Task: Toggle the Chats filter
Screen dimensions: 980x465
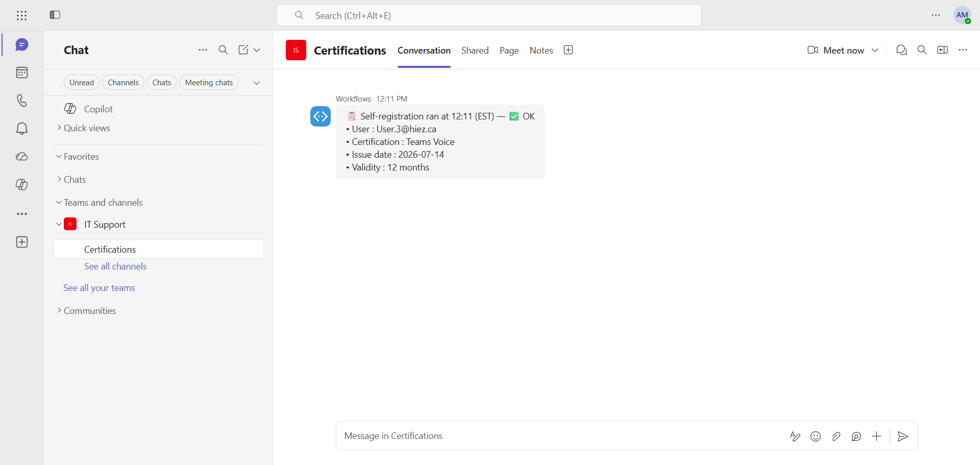Action: [x=162, y=83]
